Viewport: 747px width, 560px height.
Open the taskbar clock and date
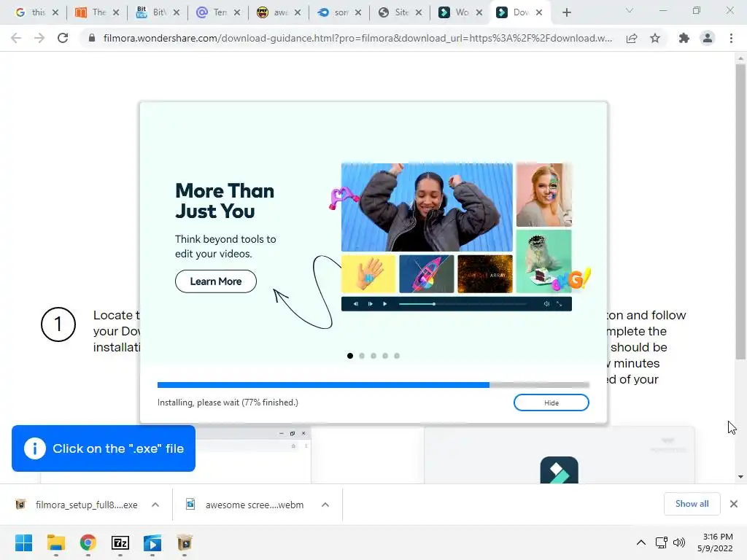[715, 542]
